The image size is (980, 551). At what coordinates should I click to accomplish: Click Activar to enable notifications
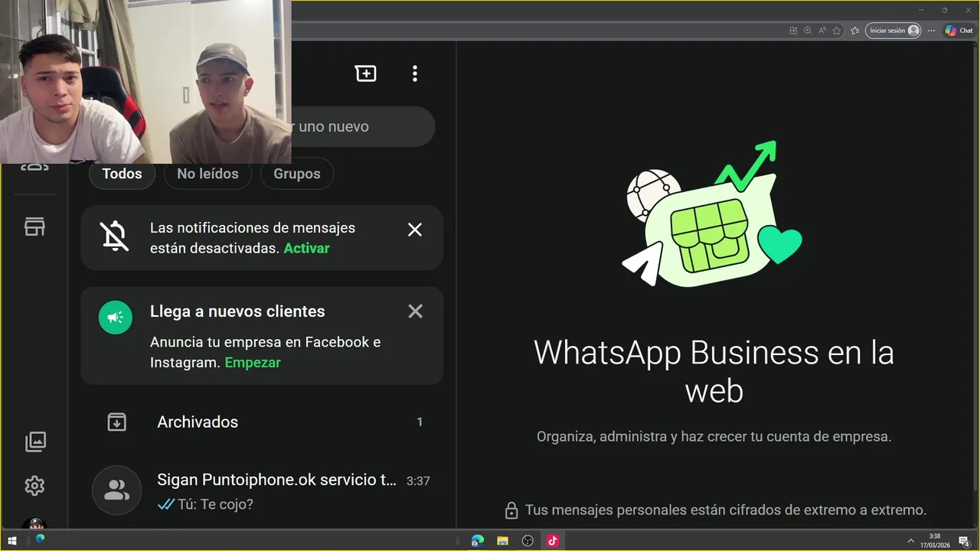(x=306, y=249)
